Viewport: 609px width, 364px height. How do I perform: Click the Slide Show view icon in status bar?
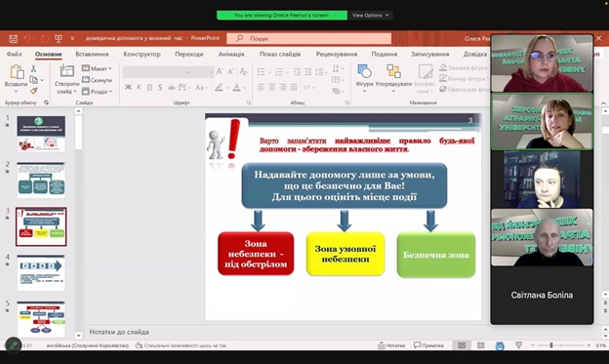coord(518,344)
